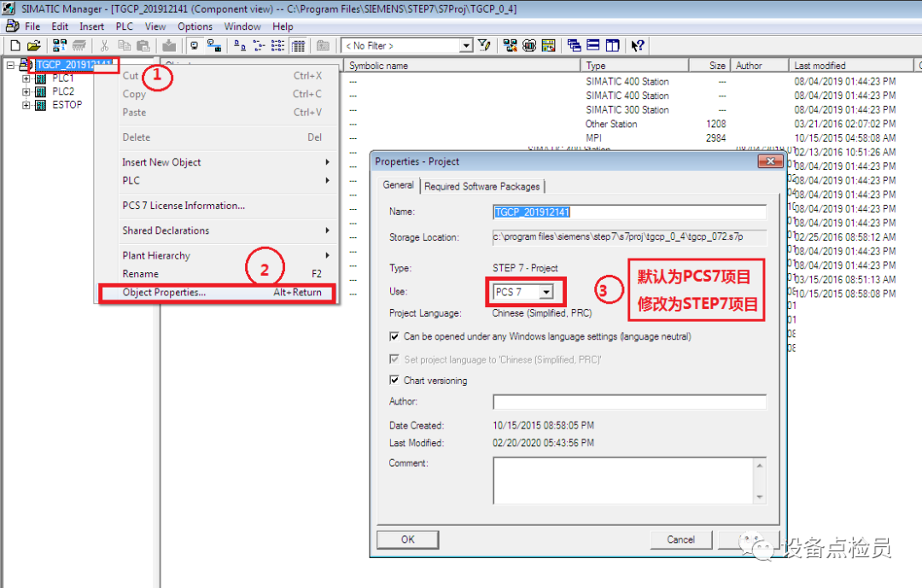
Task: Expand the PLC2 tree node
Action: click(x=26, y=91)
